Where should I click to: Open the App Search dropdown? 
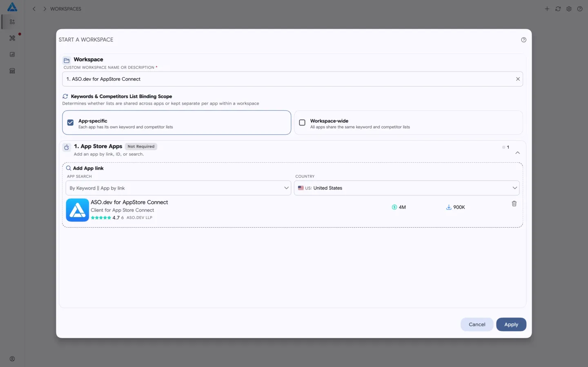point(178,188)
